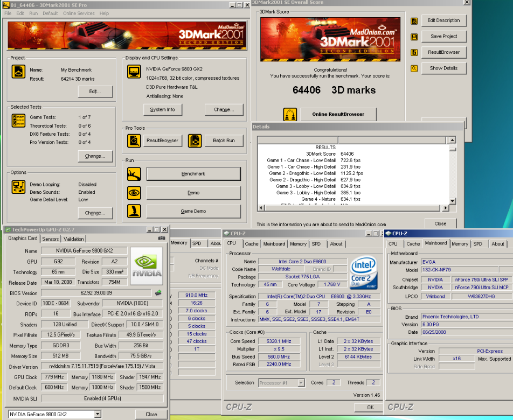
Task: Click the Game Demo button
Action: pyautogui.click(x=193, y=211)
